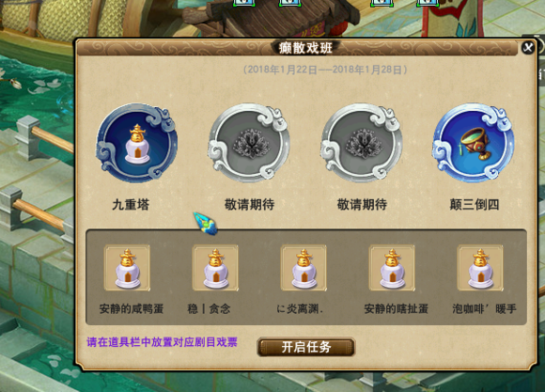Choose the pagoda ticket slot above 安静的瞎扯蛋
This screenshot has width=545, height=392.
pyautogui.click(x=392, y=268)
